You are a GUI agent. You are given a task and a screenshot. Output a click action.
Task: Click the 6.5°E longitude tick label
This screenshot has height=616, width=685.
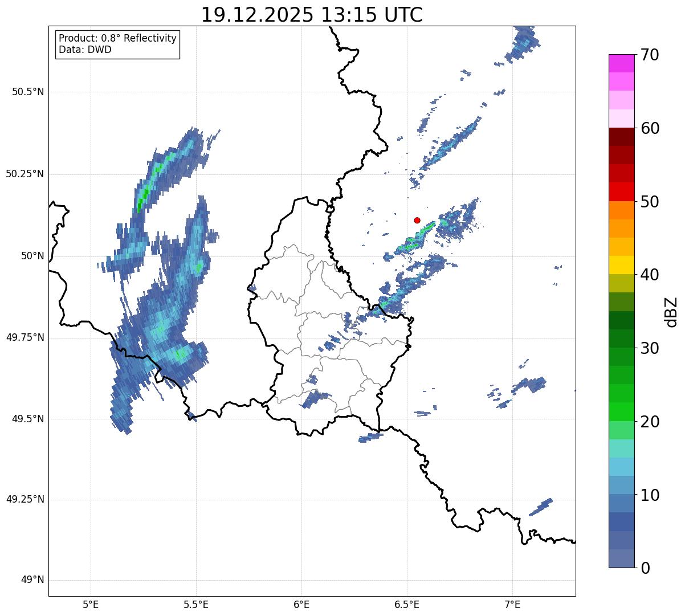(407, 605)
